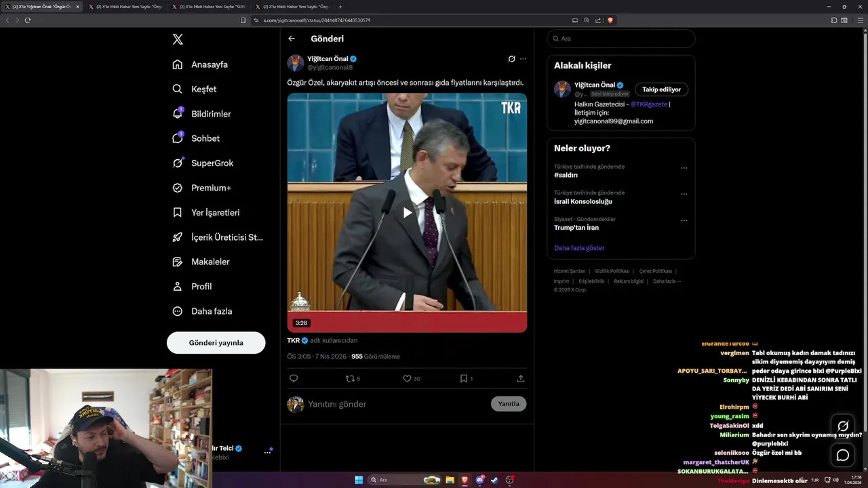Open İsrail Konsolosluğu trending topic
Image resolution: width=868 pixels, height=488 pixels.
tap(583, 201)
